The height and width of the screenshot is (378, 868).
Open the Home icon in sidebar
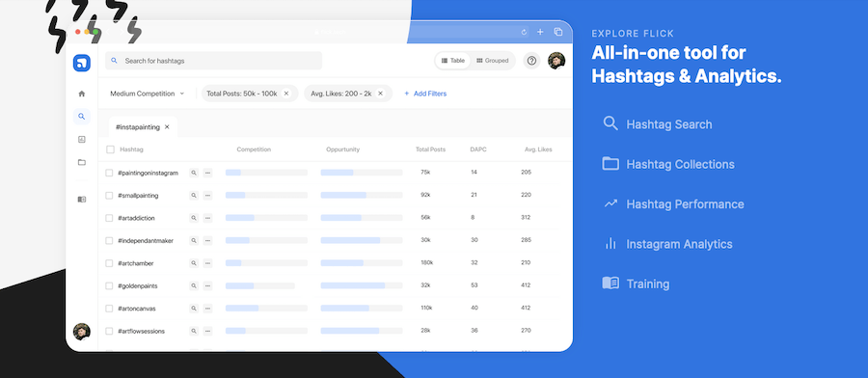[82, 94]
